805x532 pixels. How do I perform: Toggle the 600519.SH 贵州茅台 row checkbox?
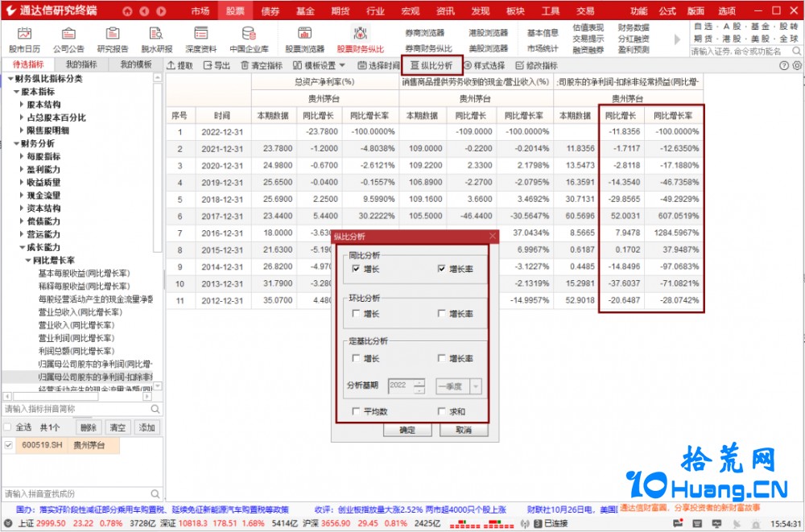(x=8, y=445)
